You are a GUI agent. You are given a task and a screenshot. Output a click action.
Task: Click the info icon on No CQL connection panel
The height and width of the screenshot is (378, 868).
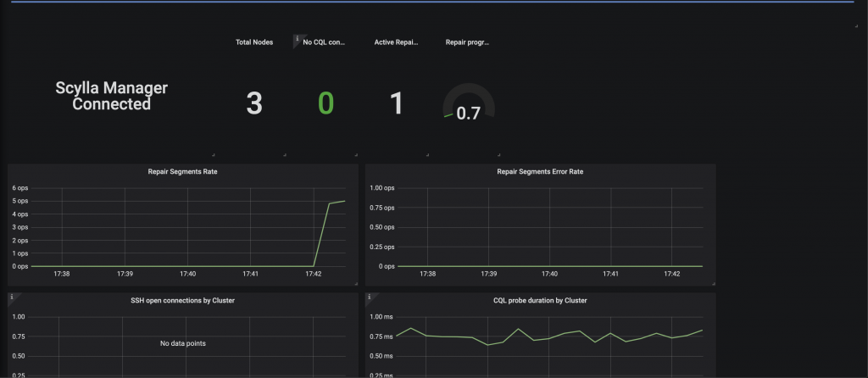click(297, 39)
